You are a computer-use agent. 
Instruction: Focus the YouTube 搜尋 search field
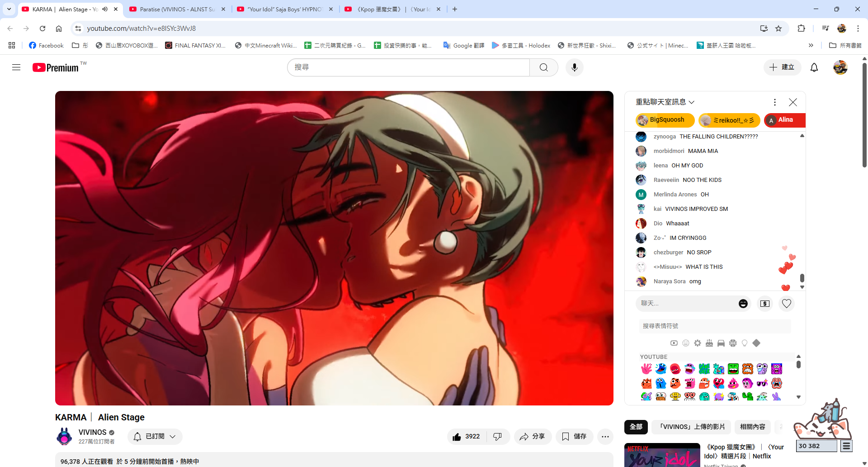(x=408, y=67)
